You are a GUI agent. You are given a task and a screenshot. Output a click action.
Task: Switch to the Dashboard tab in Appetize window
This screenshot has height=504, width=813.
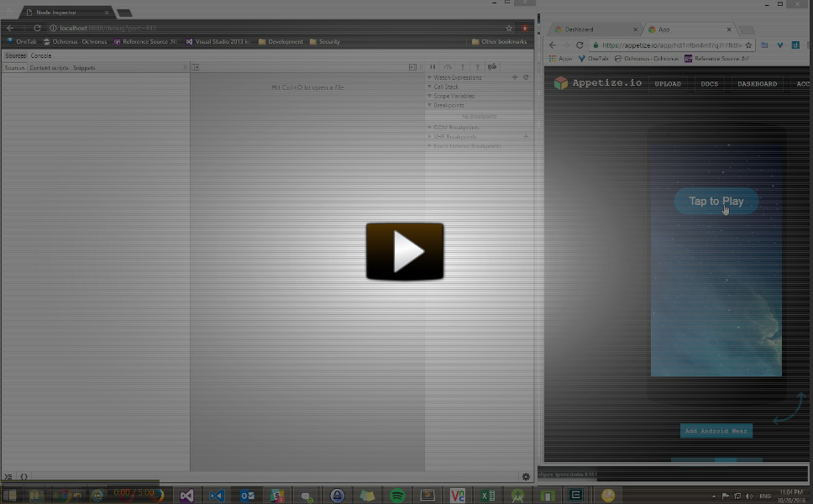click(x=594, y=29)
